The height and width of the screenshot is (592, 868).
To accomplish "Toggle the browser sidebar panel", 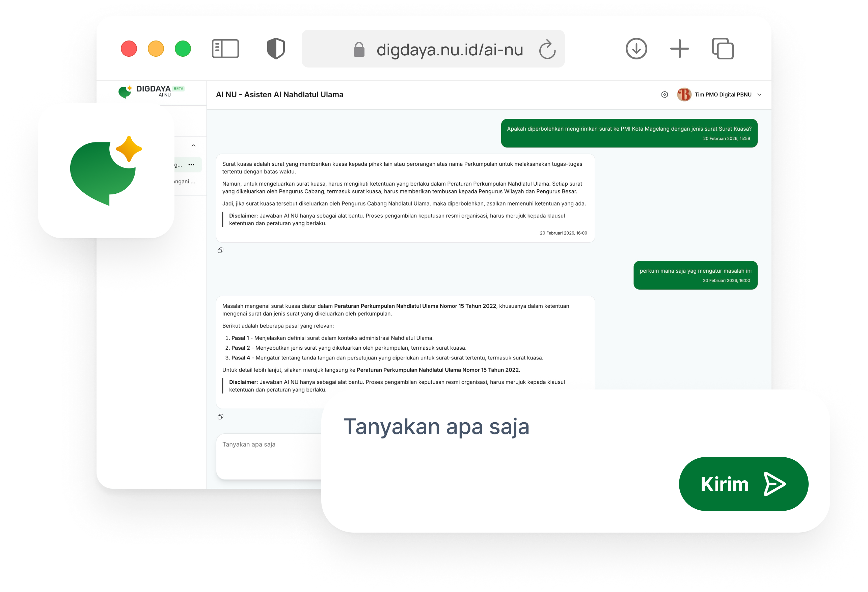I will coord(225,49).
